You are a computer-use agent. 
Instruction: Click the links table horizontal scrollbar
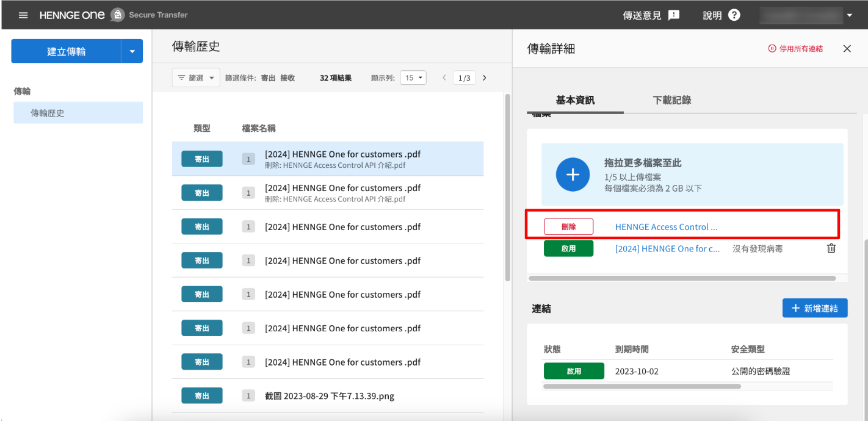[642, 386]
